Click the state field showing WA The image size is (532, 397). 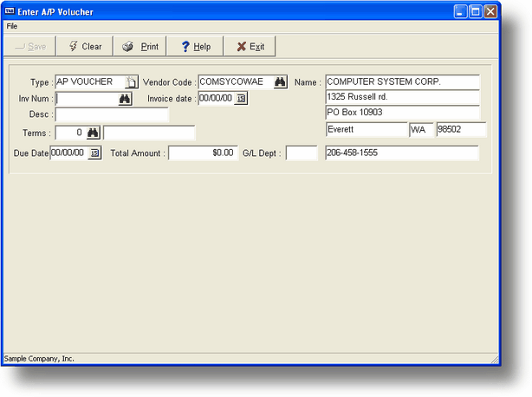(x=421, y=130)
